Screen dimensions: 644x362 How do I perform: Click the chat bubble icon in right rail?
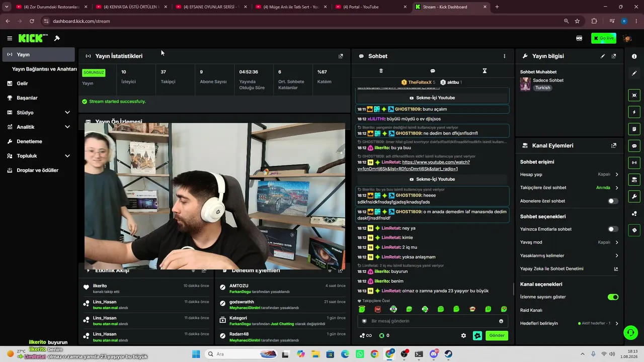(634, 146)
